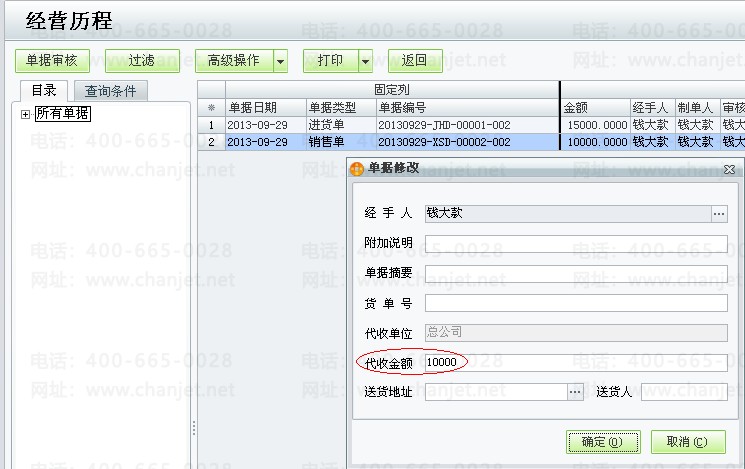
Task: Open the 打印 dropdown arrow
Action: (x=365, y=61)
